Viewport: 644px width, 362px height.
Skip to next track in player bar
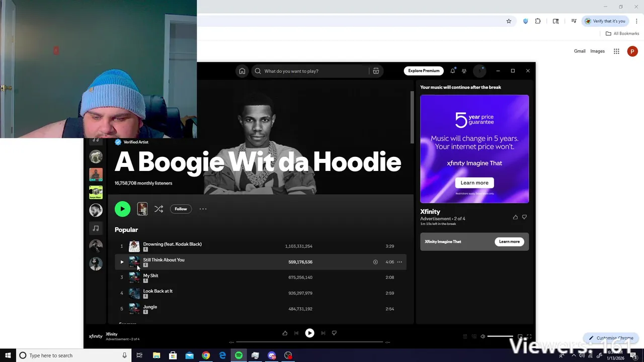click(x=323, y=333)
